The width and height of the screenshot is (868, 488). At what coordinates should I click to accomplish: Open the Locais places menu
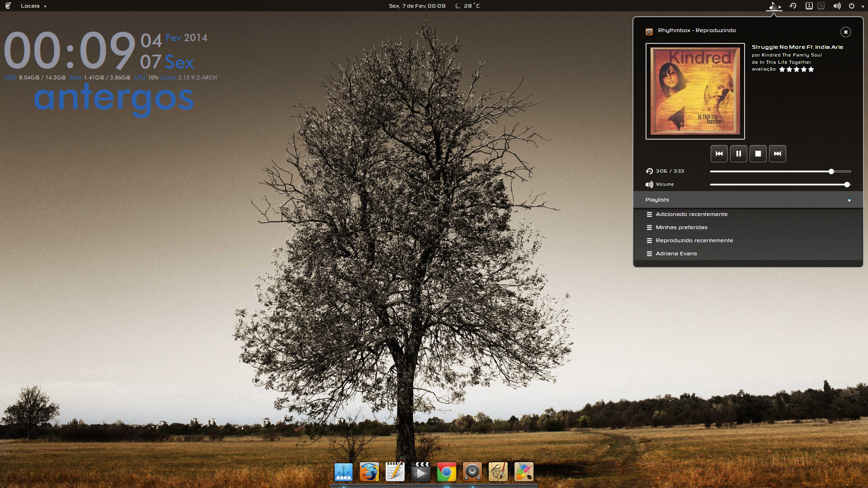[33, 6]
